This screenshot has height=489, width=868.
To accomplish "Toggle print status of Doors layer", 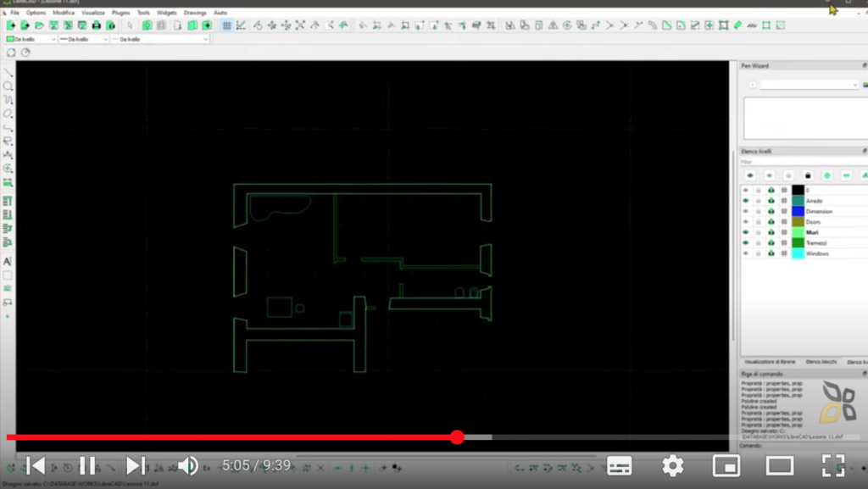I will pos(771,222).
